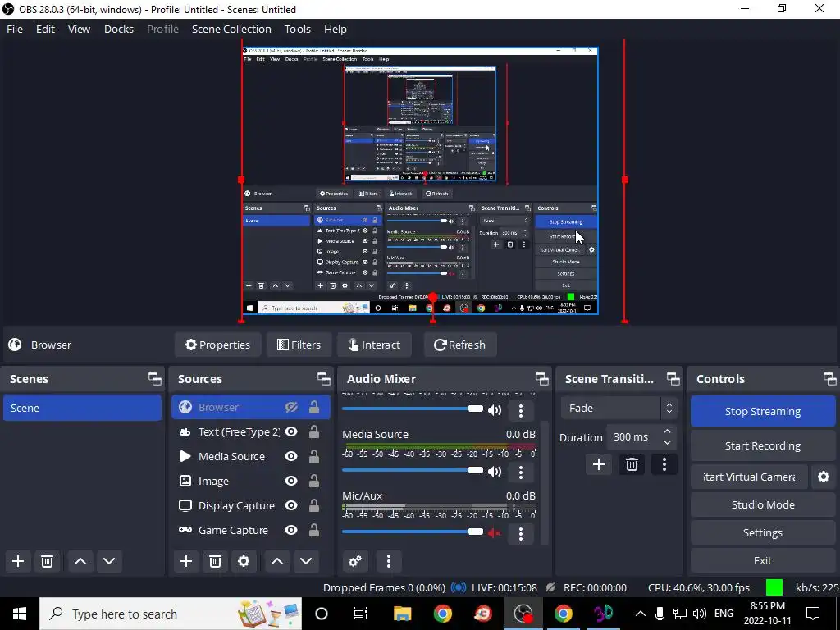Screen dimensions: 840x630
Task: Hide the Text (FreeType 2) source
Action: point(291,431)
